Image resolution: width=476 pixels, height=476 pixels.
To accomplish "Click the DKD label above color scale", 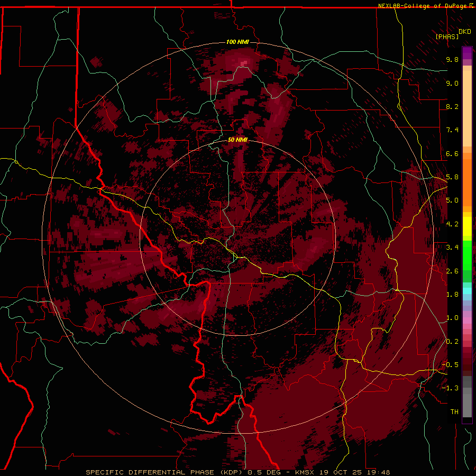I will click(465, 32).
